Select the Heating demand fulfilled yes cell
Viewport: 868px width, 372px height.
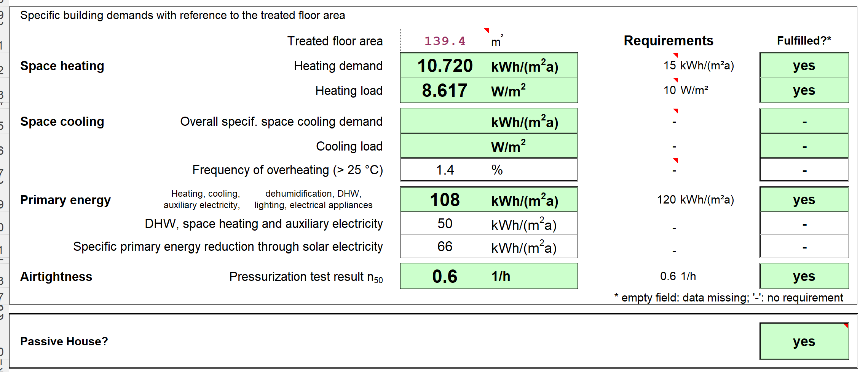[804, 66]
